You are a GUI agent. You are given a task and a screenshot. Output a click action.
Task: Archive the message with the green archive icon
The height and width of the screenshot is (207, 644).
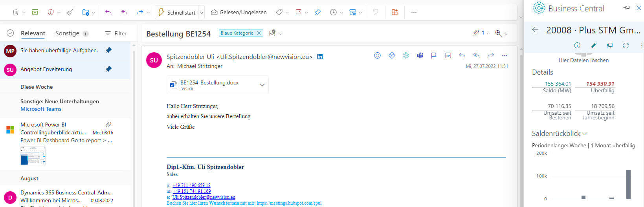click(x=35, y=12)
